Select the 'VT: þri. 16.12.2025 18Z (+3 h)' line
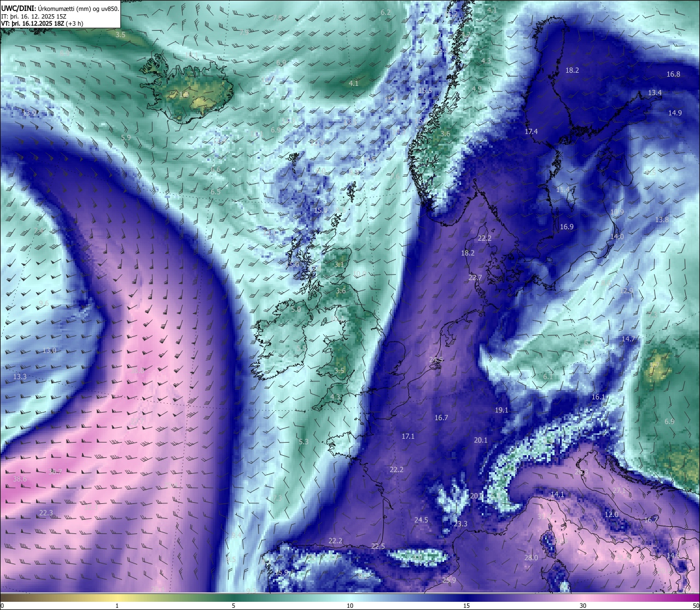The image size is (700, 610). coord(42,24)
